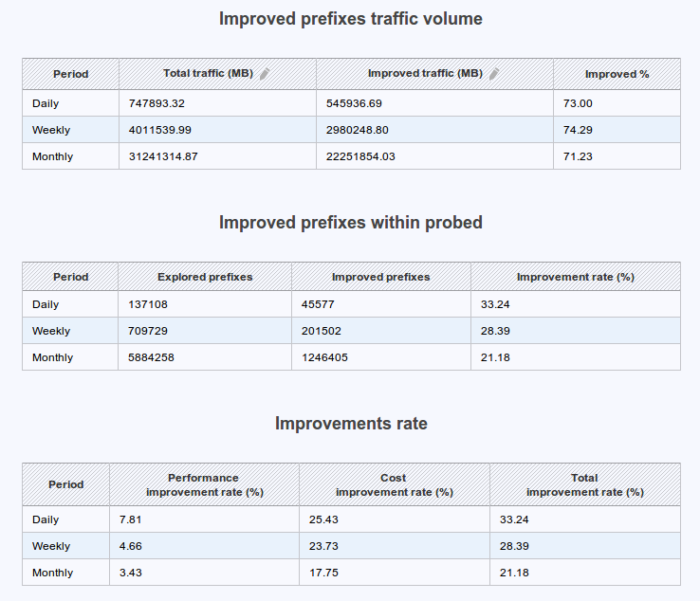700x601 pixels.
Task: Click the Total improvement rate (%) header
Action: [x=584, y=484]
